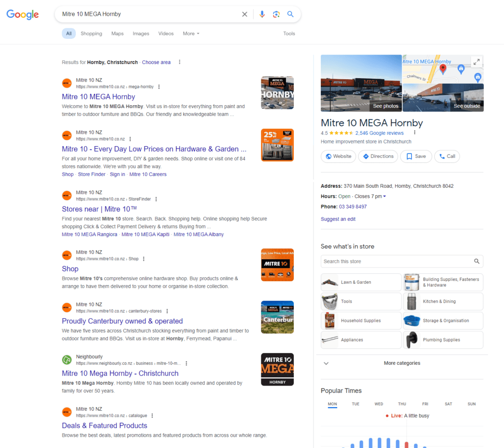Start a voice search with the microphone

pyautogui.click(x=262, y=14)
